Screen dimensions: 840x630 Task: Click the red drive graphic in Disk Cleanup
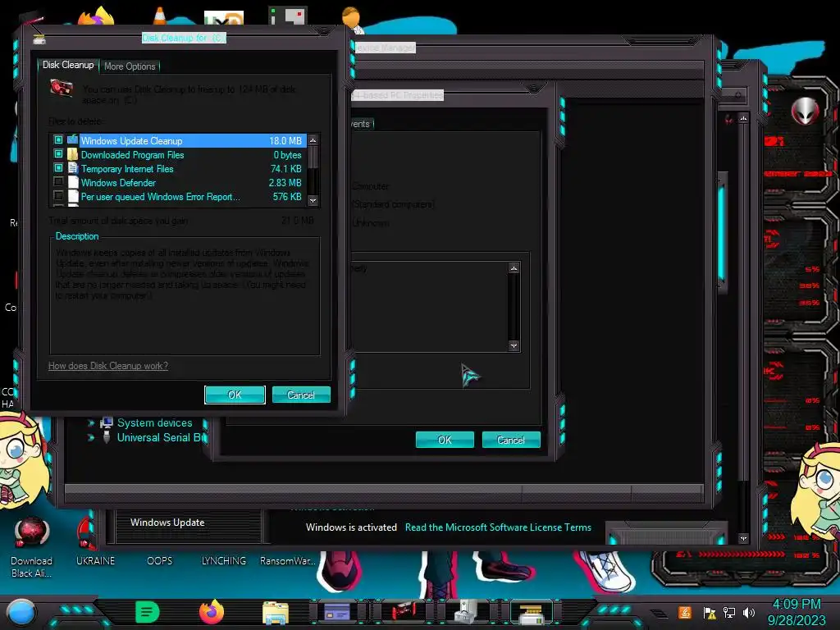click(61, 89)
